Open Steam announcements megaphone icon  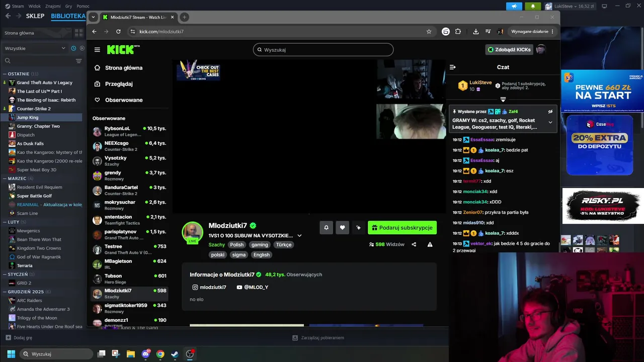(514, 6)
